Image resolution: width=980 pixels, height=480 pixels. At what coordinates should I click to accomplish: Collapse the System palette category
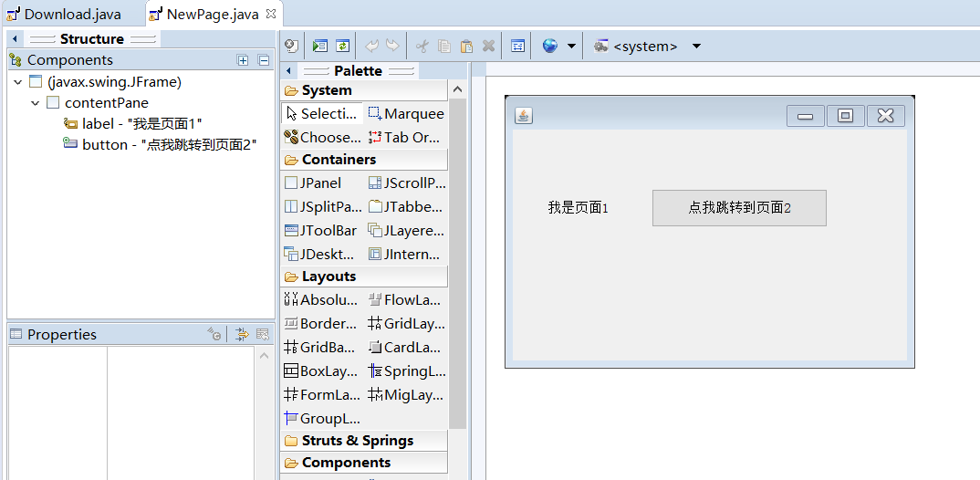click(x=364, y=90)
